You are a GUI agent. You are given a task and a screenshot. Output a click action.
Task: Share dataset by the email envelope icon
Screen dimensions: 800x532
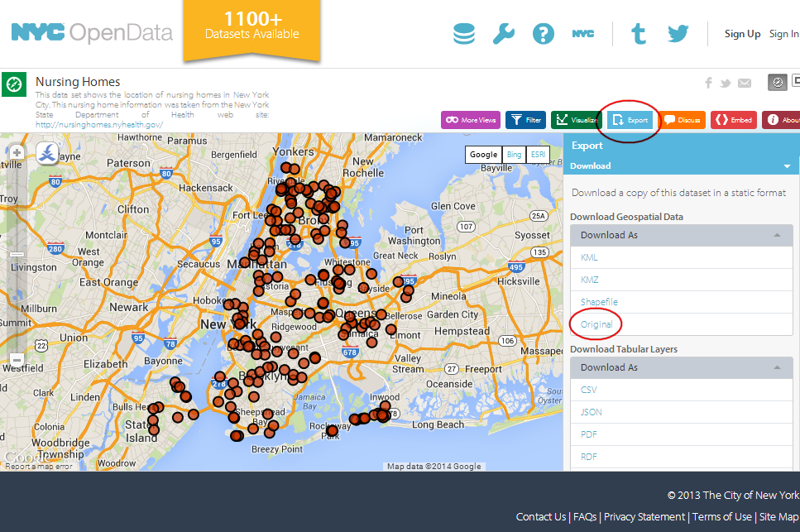coord(745,83)
